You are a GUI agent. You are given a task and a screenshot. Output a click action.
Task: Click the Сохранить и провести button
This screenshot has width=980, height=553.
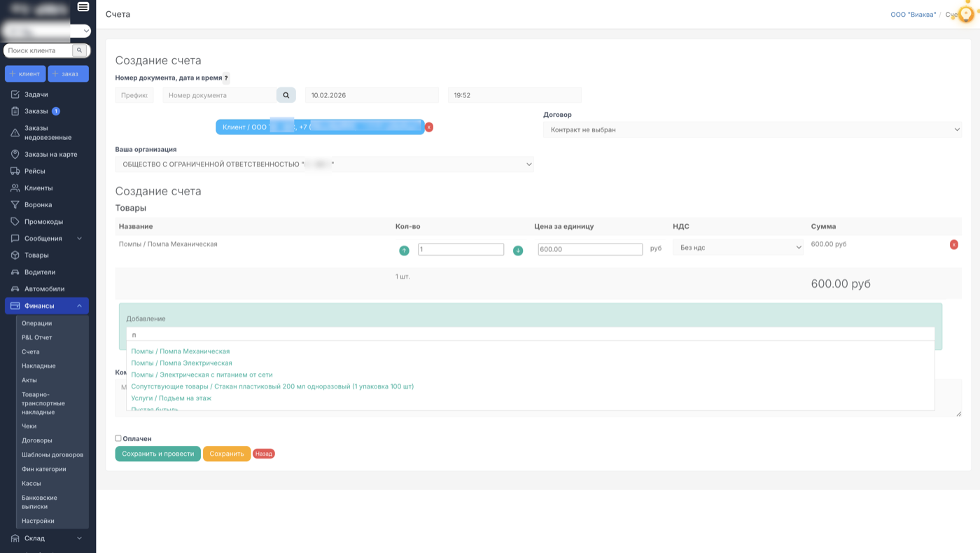point(157,454)
